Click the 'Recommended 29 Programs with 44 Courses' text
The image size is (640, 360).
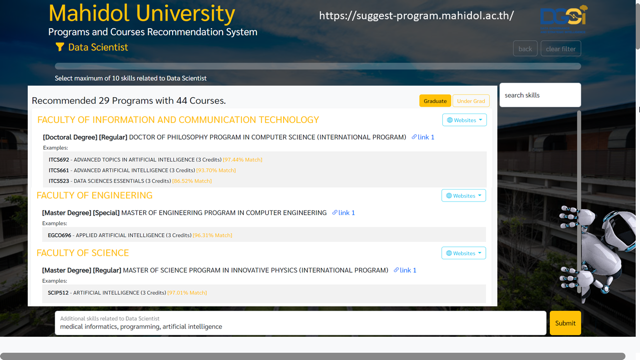pyautogui.click(x=129, y=101)
